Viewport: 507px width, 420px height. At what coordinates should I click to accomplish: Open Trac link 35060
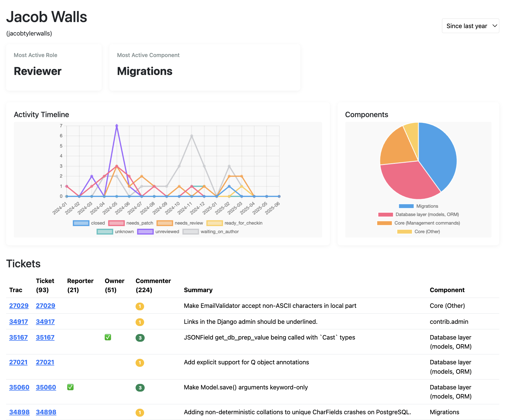pos(19,387)
